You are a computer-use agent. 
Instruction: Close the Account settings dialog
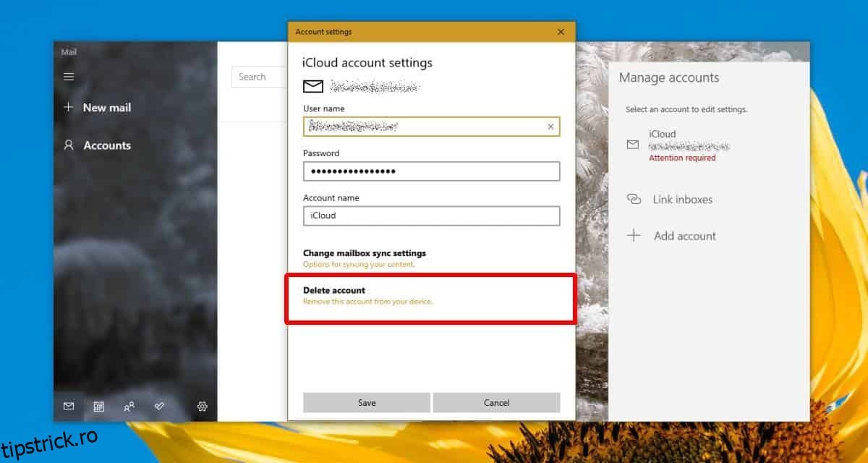561,32
